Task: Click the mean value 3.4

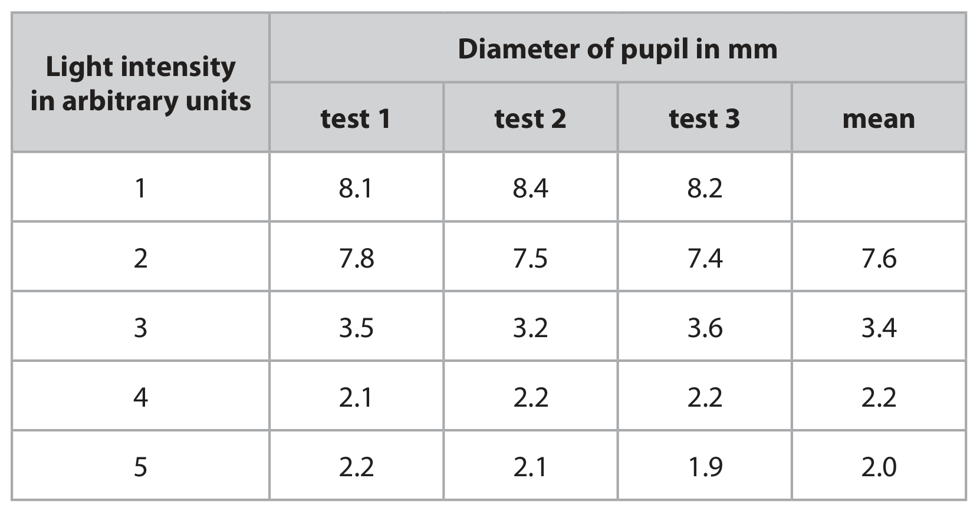Action: point(879,327)
